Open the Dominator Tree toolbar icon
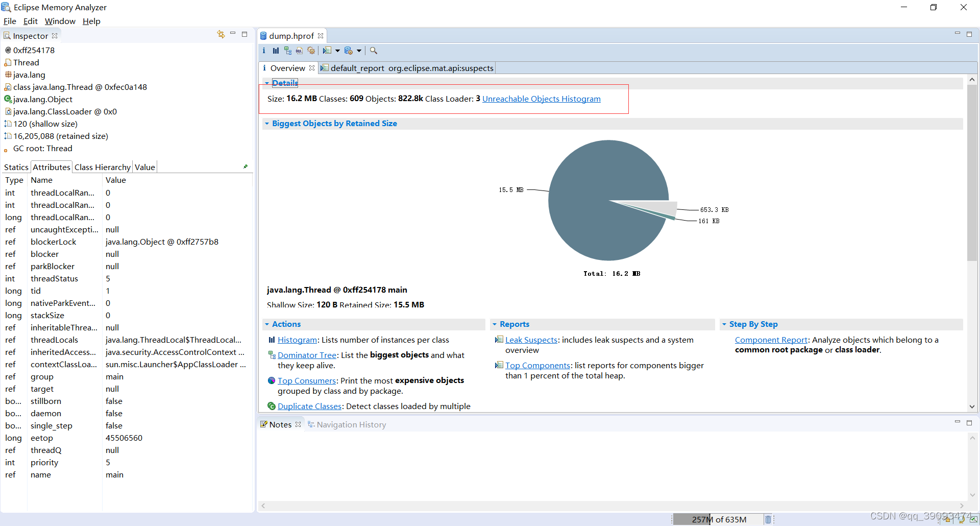 (288, 51)
